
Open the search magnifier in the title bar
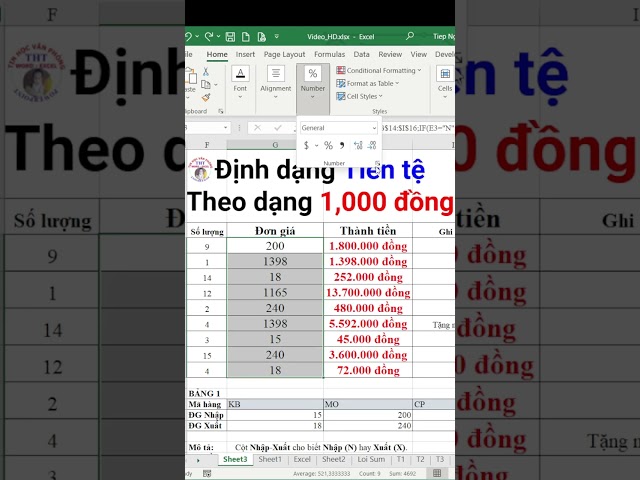[x=410, y=36]
